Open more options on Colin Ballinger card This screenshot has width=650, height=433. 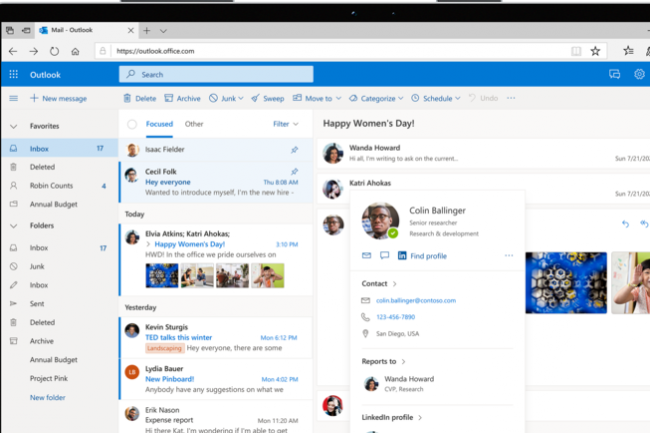pos(509,255)
